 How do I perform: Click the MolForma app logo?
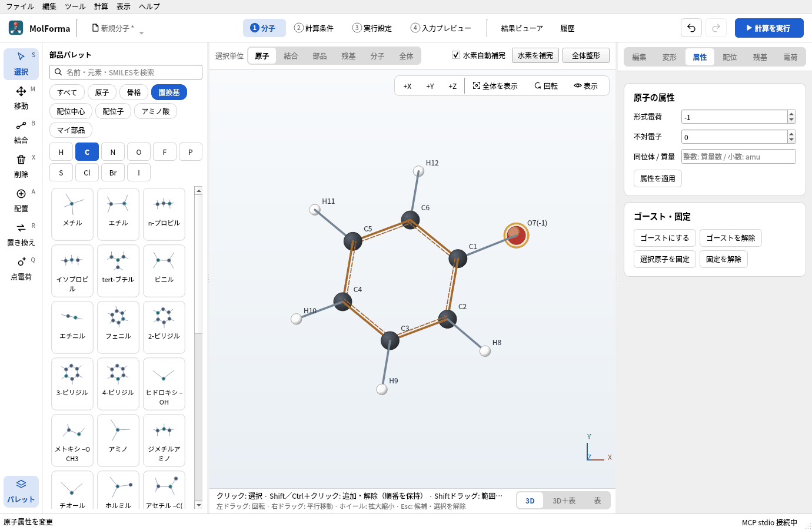click(16, 28)
